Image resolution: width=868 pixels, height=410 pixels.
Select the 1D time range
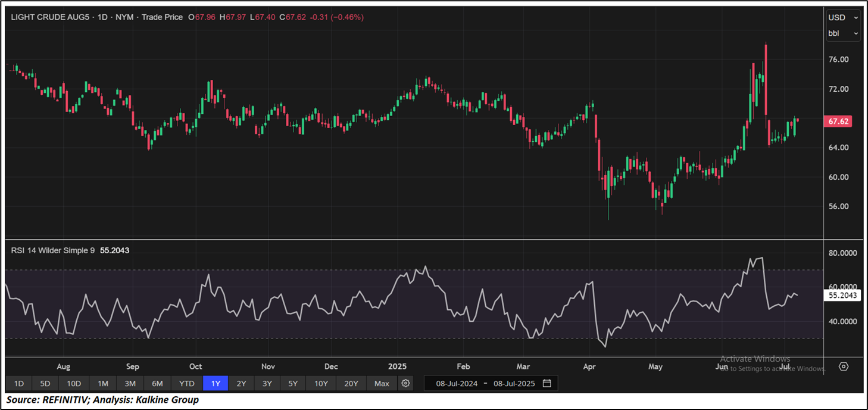pos(19,383)
